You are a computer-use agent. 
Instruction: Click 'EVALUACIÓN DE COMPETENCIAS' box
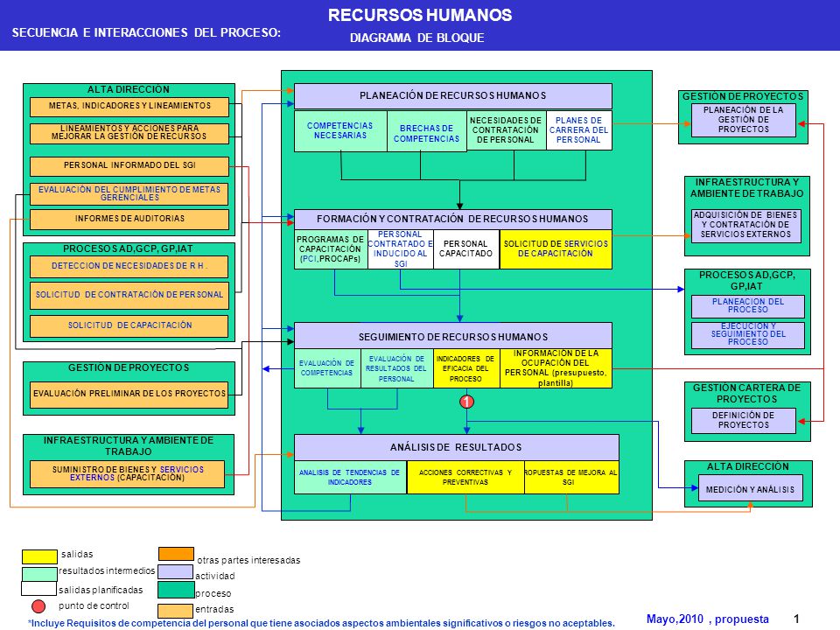coord(326,368)
